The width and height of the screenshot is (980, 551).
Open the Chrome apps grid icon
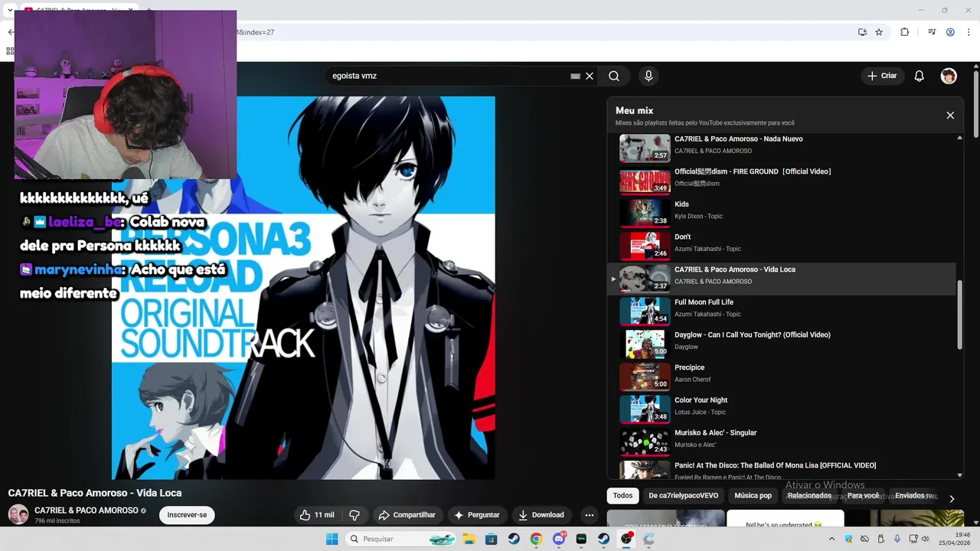(10, 51)
